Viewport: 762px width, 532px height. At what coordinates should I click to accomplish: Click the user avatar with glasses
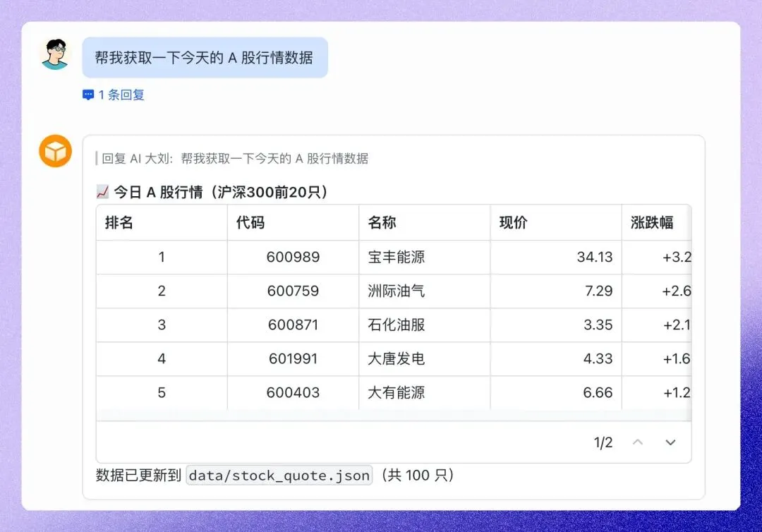pos(55,54)
